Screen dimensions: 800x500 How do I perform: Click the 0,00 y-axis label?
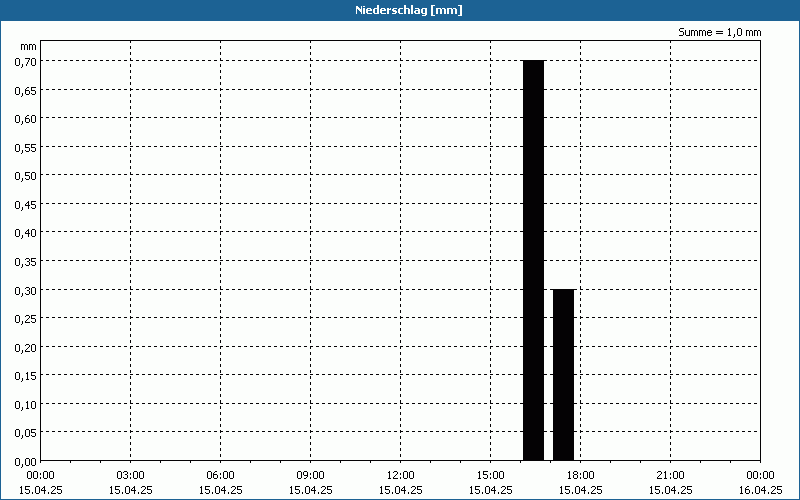[26, 462]
